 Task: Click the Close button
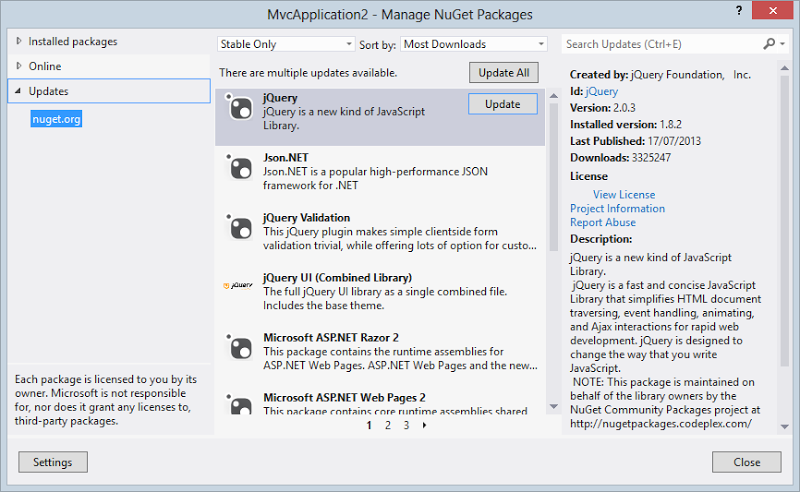(x=746, y=462)
